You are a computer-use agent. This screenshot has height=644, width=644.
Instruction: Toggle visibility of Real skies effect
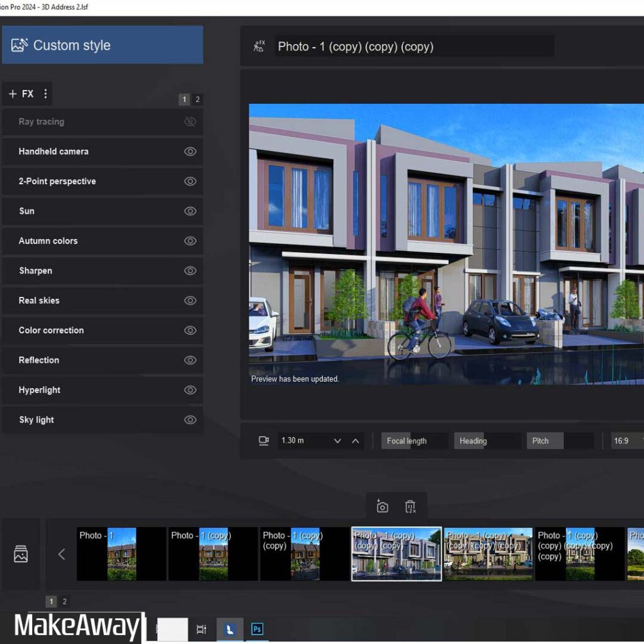coord(190,301)
